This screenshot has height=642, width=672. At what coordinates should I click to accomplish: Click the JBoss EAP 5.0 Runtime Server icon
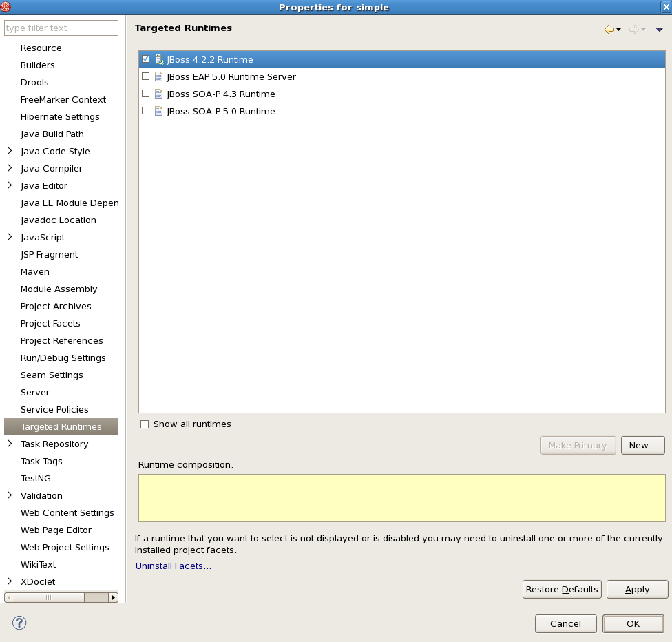tap(159, 77)
